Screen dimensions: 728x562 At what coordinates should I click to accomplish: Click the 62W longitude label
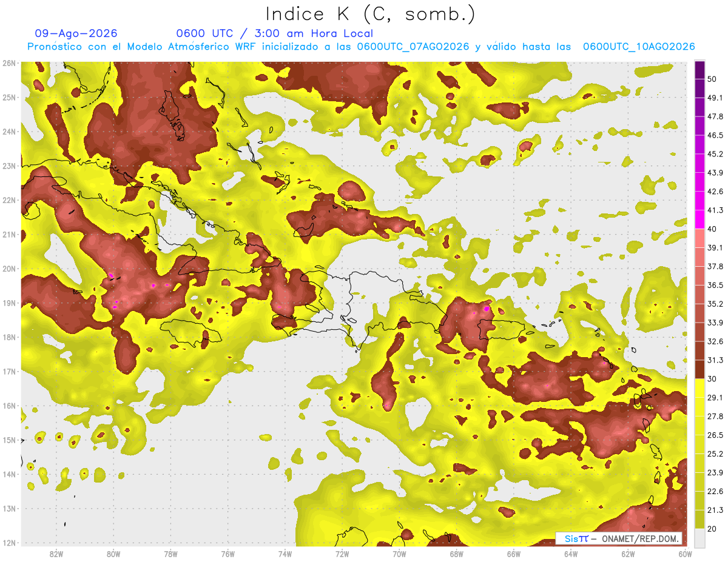click(x=628, y=554)
